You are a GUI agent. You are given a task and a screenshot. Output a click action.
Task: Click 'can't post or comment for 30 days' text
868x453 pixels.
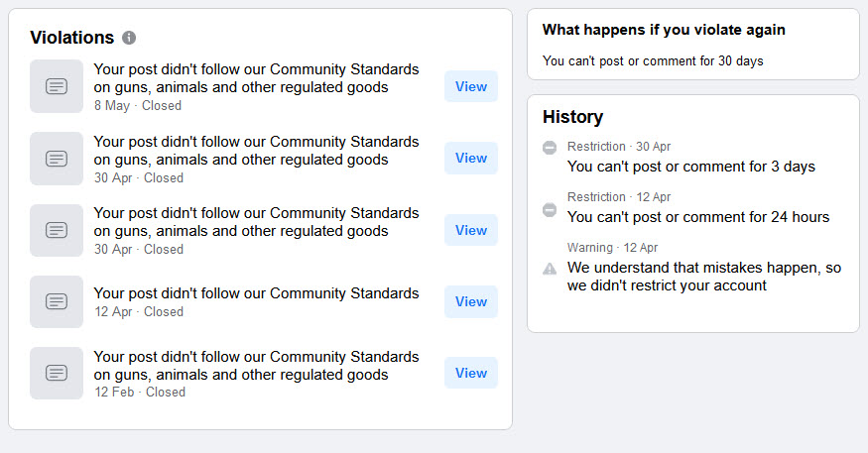click(x=653, y=61)
